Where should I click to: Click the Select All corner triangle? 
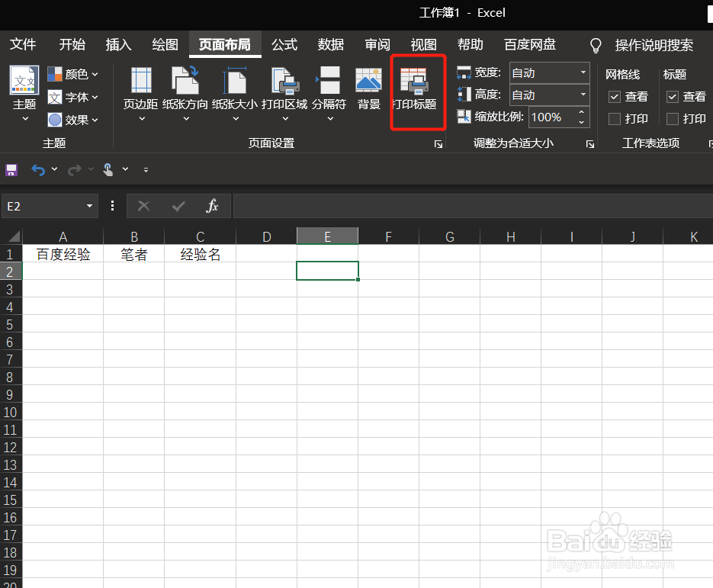14,236
